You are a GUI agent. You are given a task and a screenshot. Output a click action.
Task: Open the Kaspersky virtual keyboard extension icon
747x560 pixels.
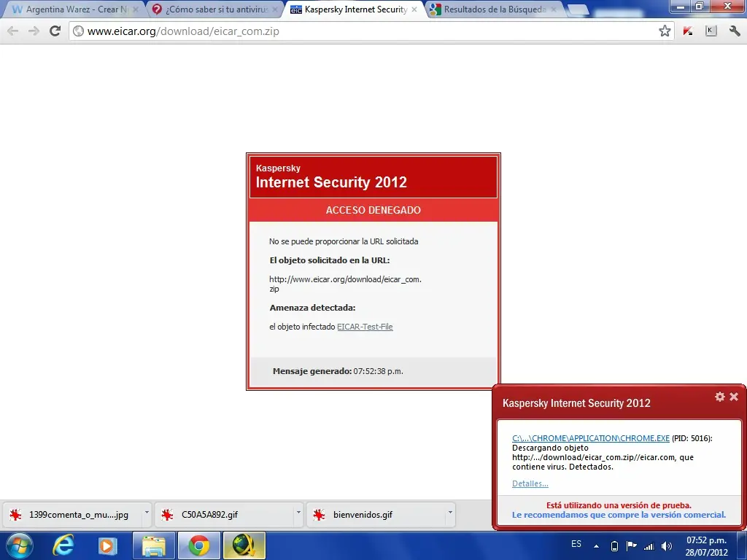(711, 31)
